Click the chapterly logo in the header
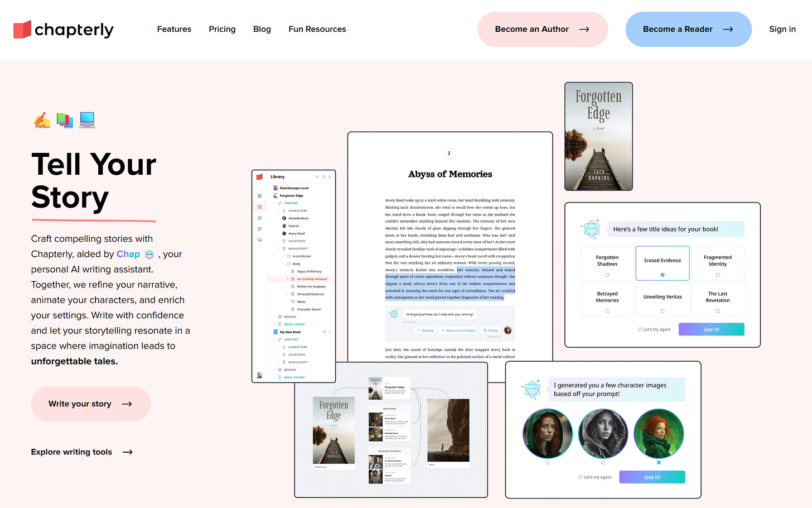The image size is (812, 508). pos(64,29)
